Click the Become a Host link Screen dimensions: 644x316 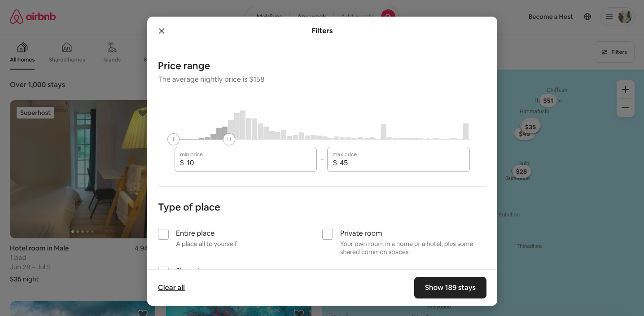(551, 17)
